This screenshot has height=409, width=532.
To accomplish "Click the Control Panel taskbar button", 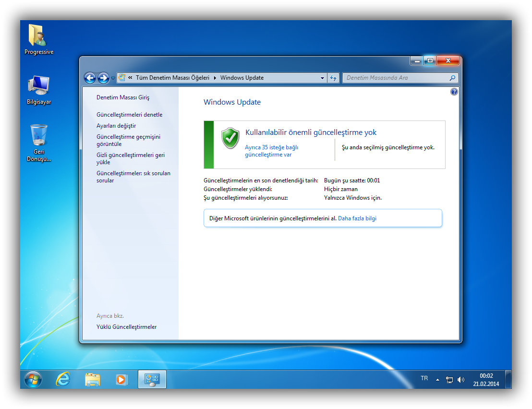I will click(152, 380).
